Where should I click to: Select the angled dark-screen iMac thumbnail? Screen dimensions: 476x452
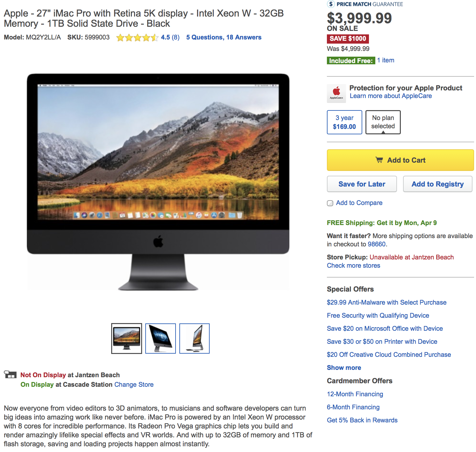tap(161, 338)
